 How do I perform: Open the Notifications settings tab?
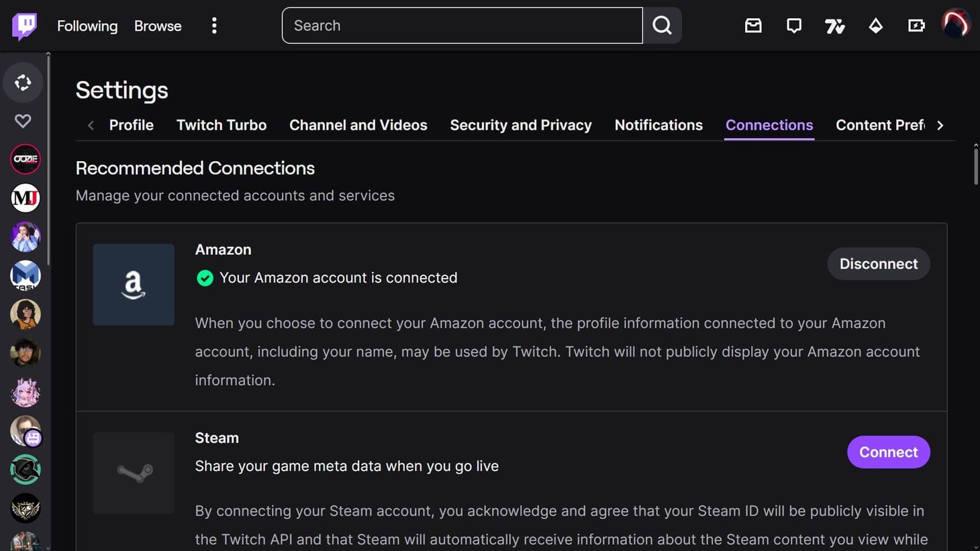pos(658,126)
